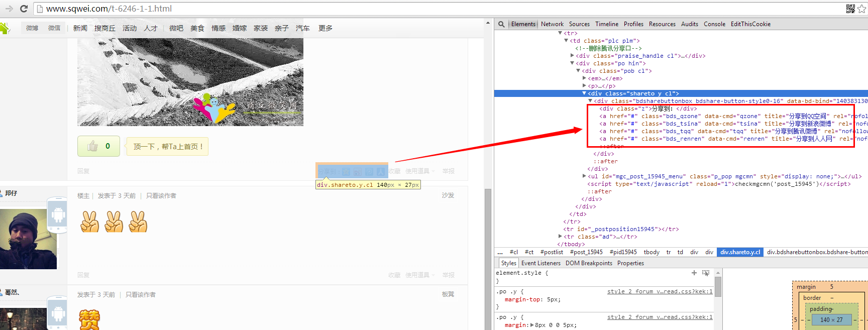Share to QQ空间 via the qzone icon
Image resolution: width=868 pixels, height=330 pixels.
[346, 171]
